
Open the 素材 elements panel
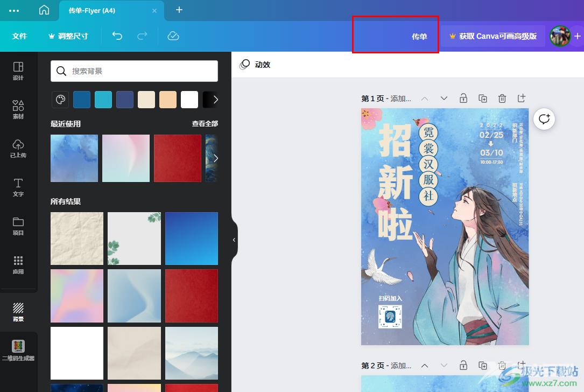tap(18, 109)
